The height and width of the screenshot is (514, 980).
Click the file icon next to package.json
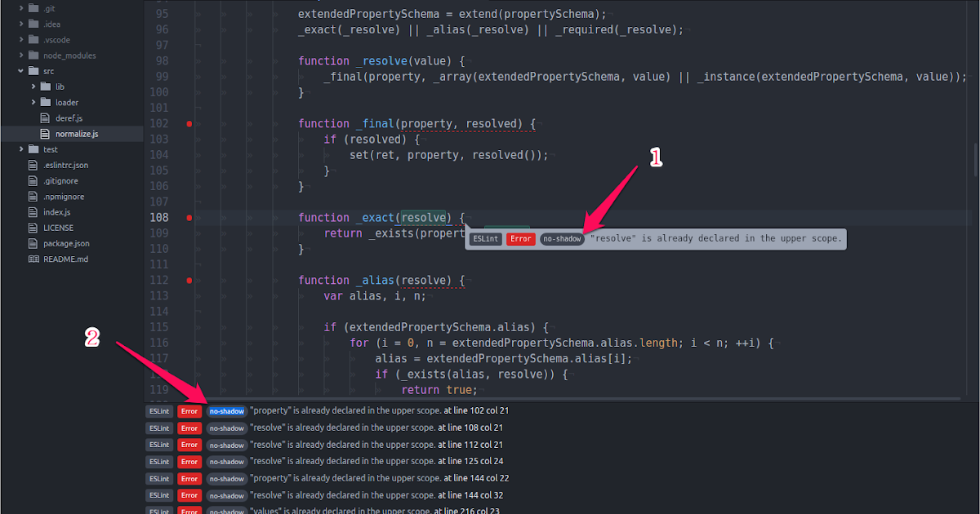coord(33,243)
